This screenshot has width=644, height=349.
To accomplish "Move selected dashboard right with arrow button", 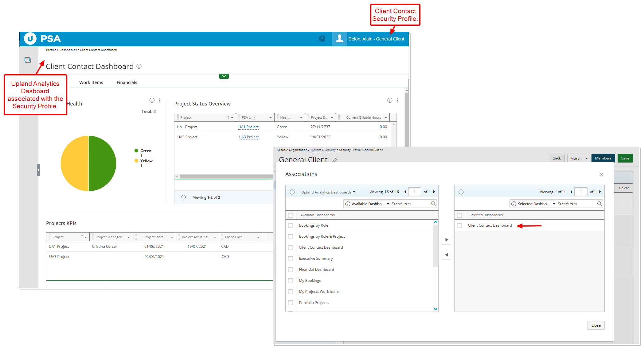I will point(447,240).
